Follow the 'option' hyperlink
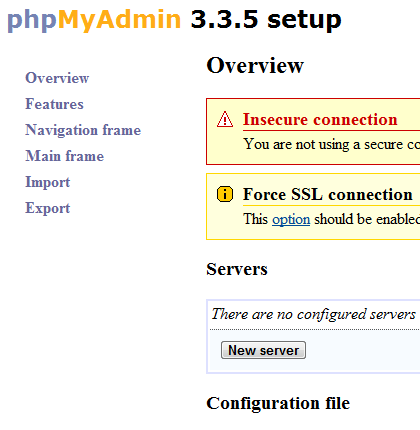 click(x=291, y=219)
